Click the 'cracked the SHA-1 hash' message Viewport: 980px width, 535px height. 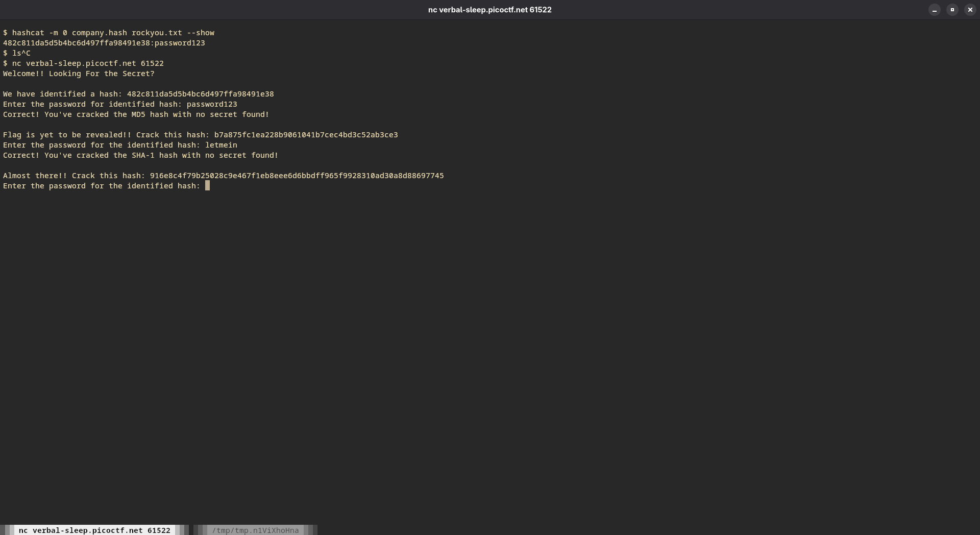click(140, 155)
